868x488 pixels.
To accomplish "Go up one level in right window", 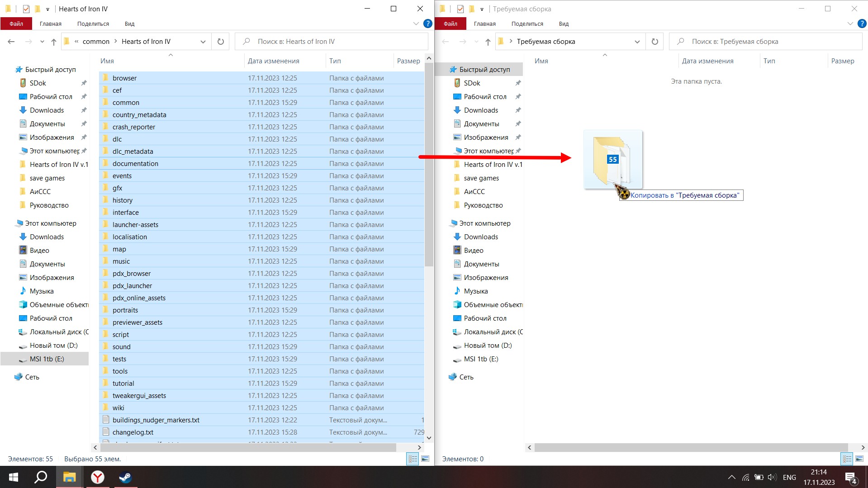I will coord(488,42).
